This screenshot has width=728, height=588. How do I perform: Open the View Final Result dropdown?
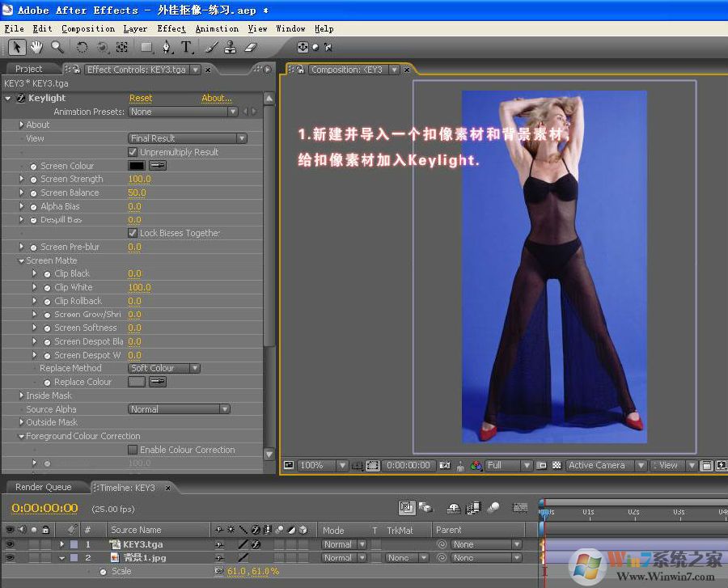188,138
